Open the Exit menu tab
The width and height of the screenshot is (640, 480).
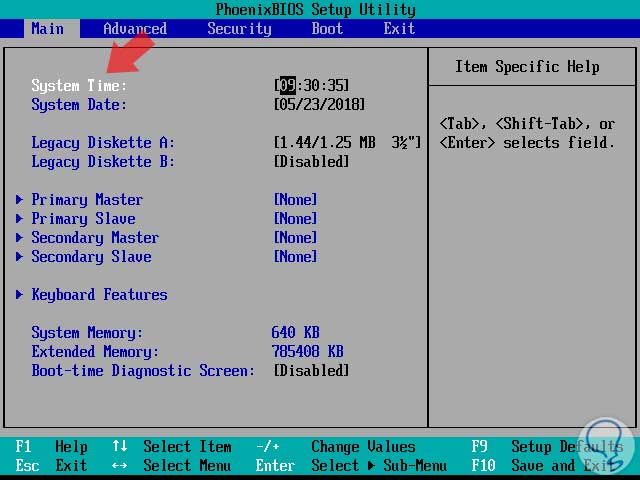399,29
